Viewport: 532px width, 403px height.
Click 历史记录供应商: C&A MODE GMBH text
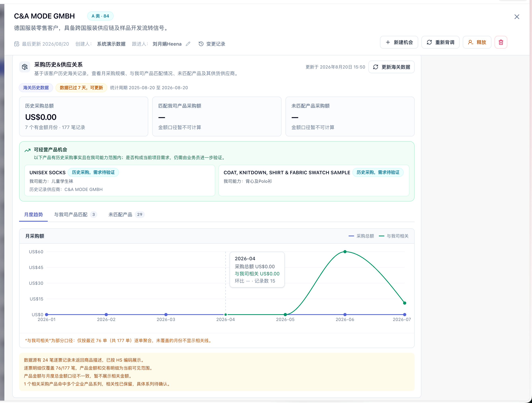pyautogui.click(x=66, y=190)
